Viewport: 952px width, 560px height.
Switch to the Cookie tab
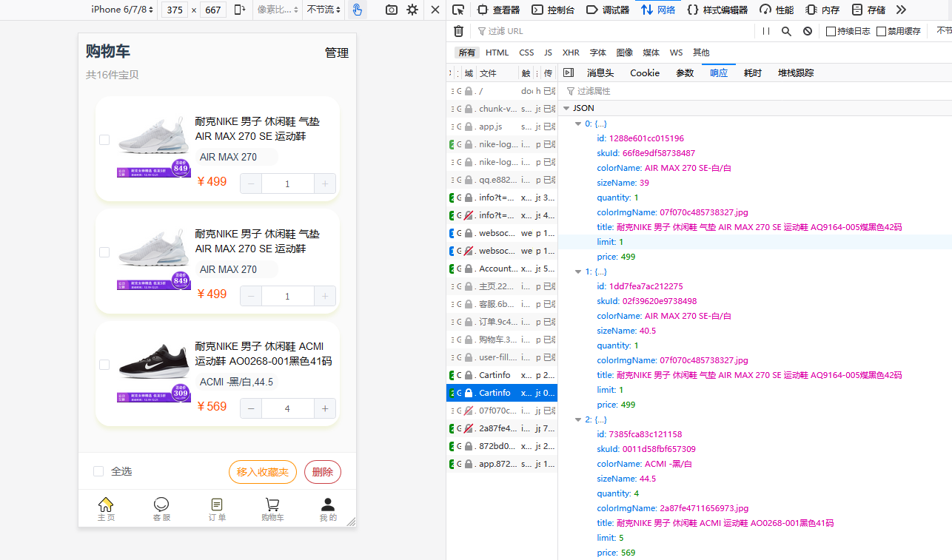coord(645,72)
